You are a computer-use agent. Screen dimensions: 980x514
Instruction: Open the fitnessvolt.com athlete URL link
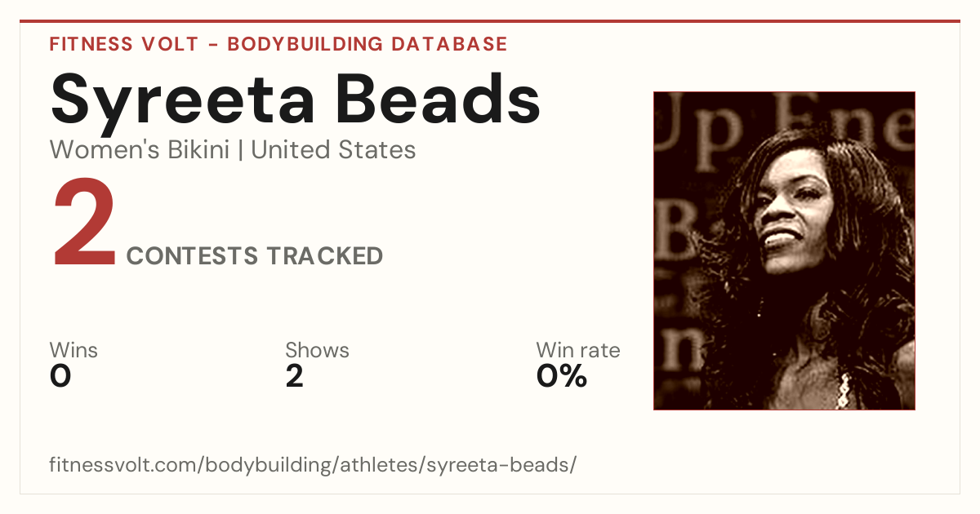[314, 465]
